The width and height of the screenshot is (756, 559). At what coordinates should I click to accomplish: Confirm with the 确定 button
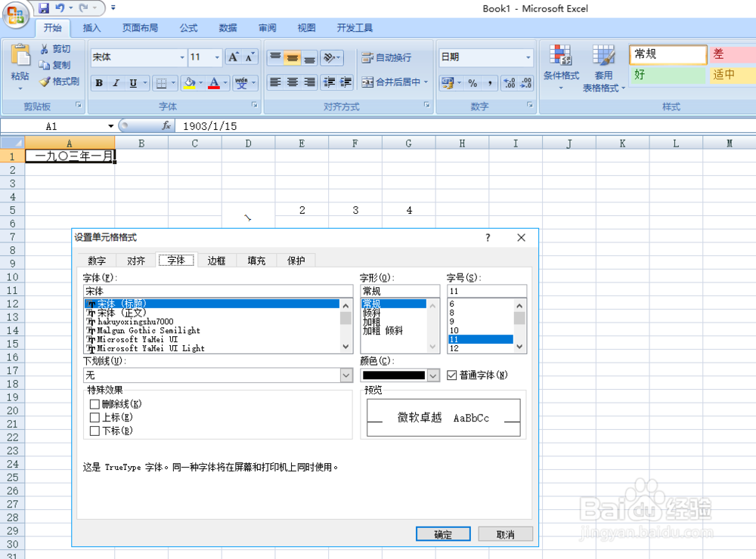pyautogui.click(x=443, y=534)
